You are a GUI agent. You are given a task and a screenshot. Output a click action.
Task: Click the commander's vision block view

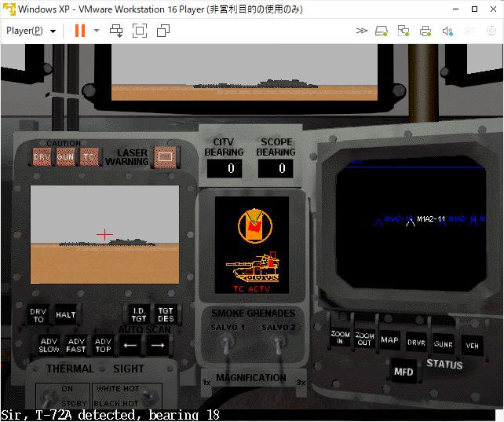click(244, 72)
